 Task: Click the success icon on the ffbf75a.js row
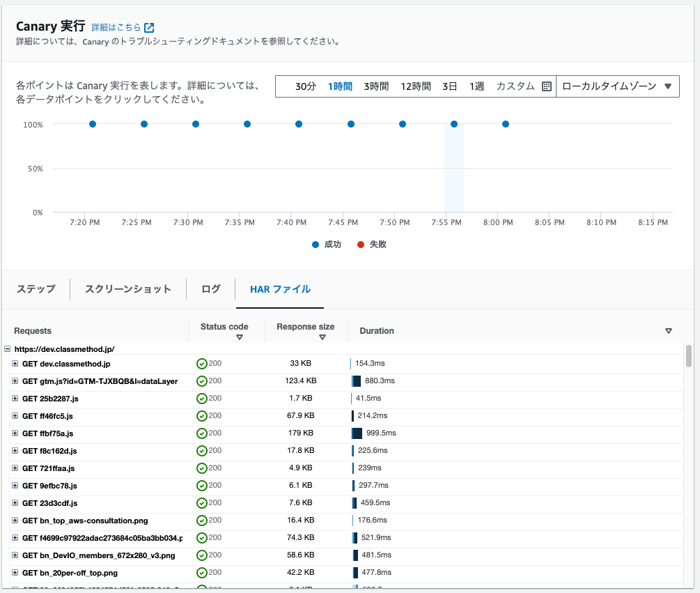(x=203, y=433)
